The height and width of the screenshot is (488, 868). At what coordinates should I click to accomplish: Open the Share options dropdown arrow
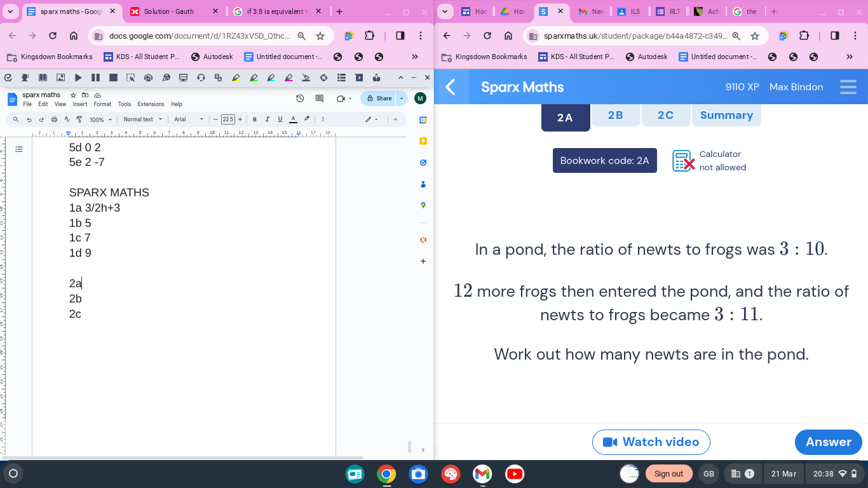[x=402, y=98]
